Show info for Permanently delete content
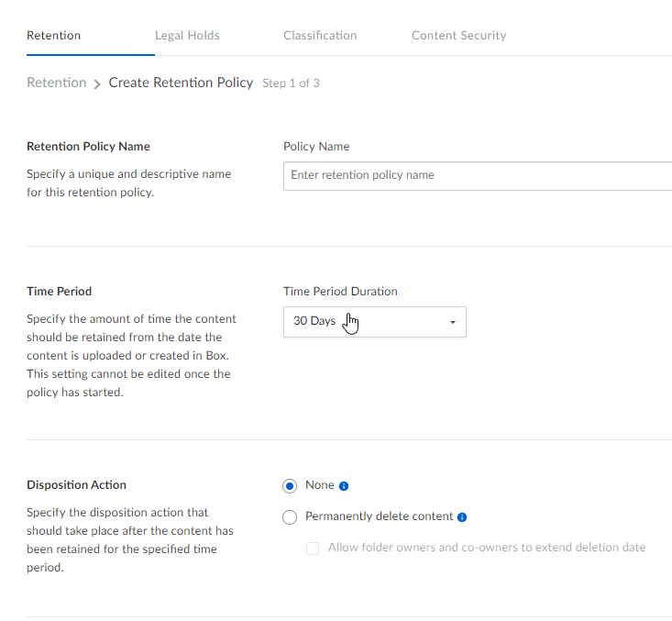The image size is (672, 621). point(462,517)
